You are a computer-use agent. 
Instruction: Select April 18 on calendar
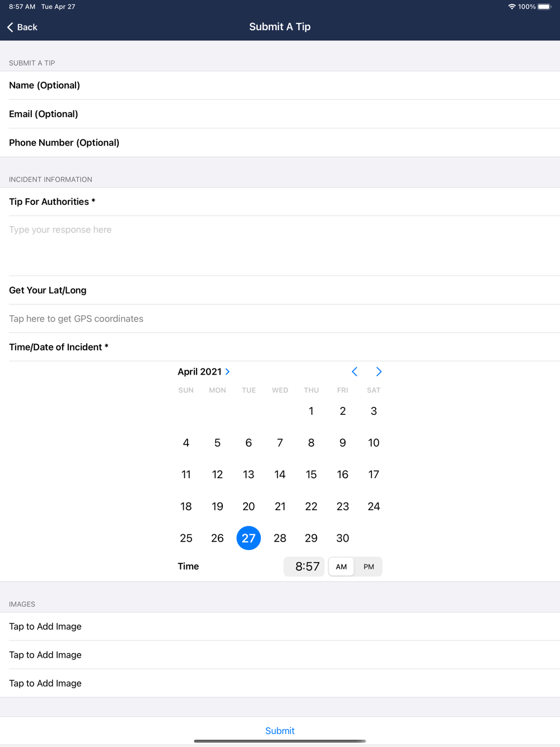[186, 507]
